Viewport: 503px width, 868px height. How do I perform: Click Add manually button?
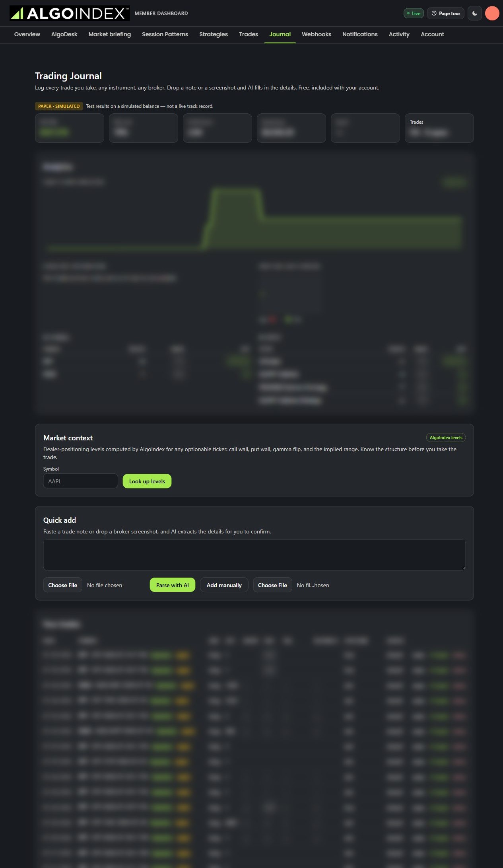coord(224,585)
